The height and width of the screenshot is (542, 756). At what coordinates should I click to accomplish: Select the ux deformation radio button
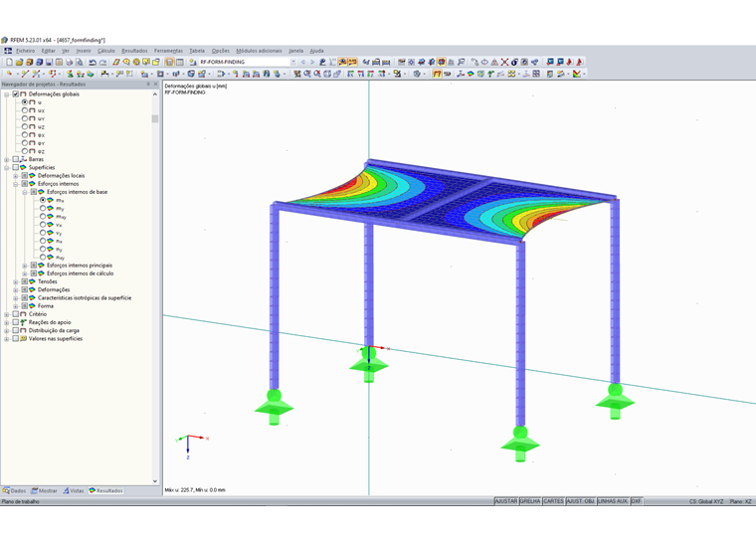pyautogui.click(x=25, y=110)
